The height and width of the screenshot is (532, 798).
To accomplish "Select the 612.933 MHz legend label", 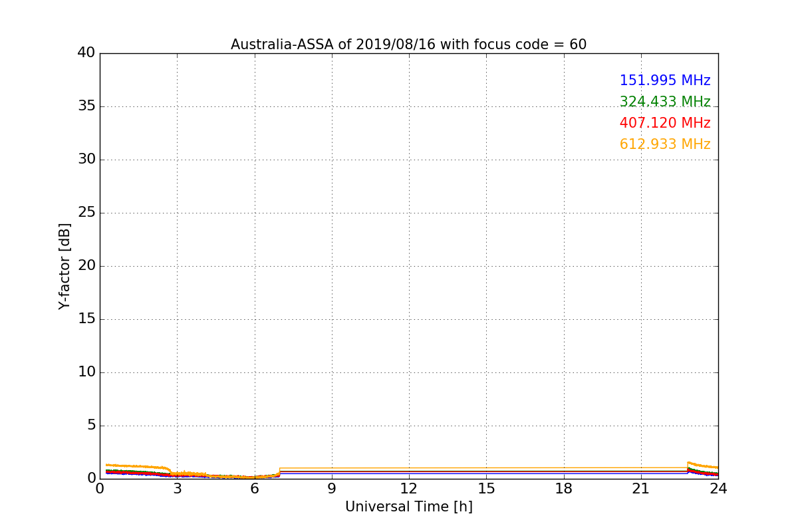I will [665, 144].
